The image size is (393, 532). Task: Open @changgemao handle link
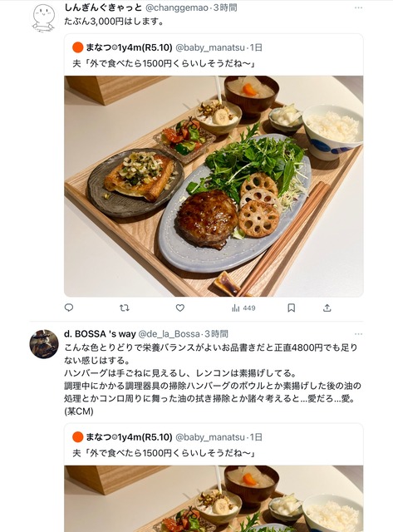(x=176, y=7)
